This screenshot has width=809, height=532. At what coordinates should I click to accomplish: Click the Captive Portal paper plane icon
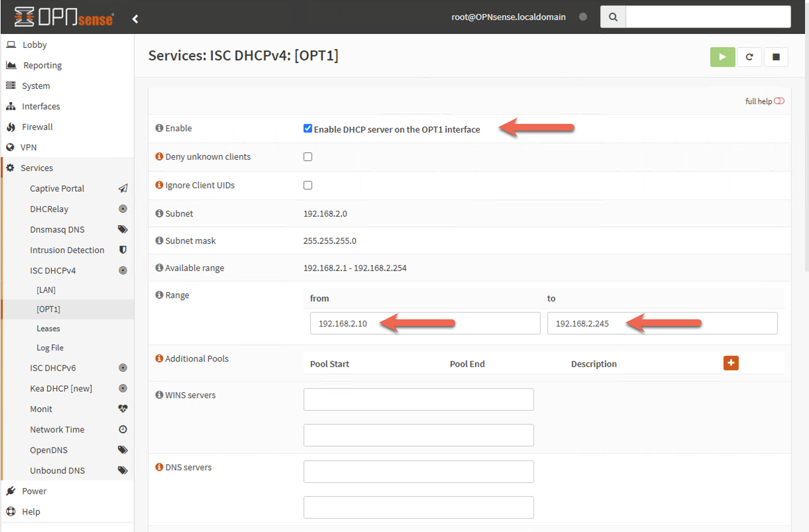(123, 187)
